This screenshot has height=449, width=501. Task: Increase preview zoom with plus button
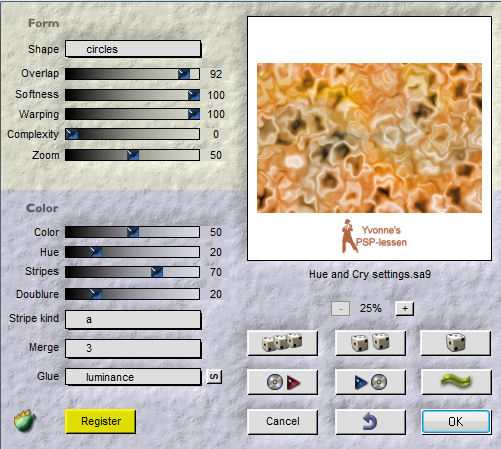coord(405,308)
